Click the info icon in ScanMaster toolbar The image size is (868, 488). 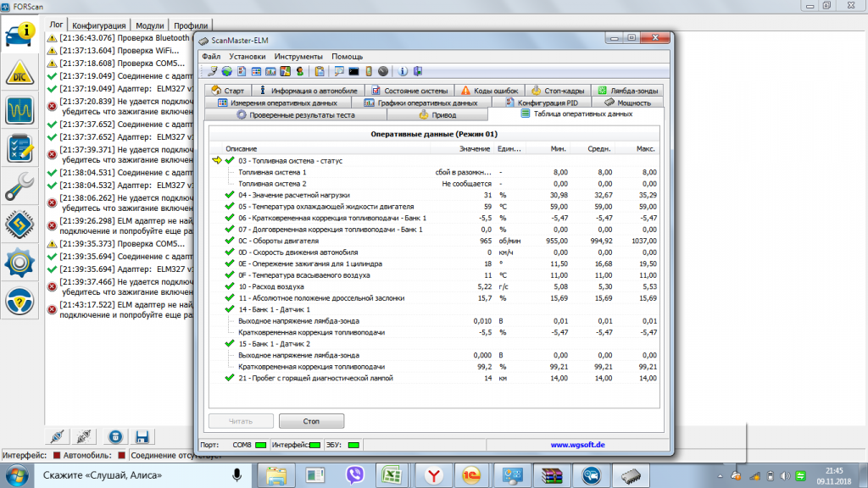pos(403,71)
